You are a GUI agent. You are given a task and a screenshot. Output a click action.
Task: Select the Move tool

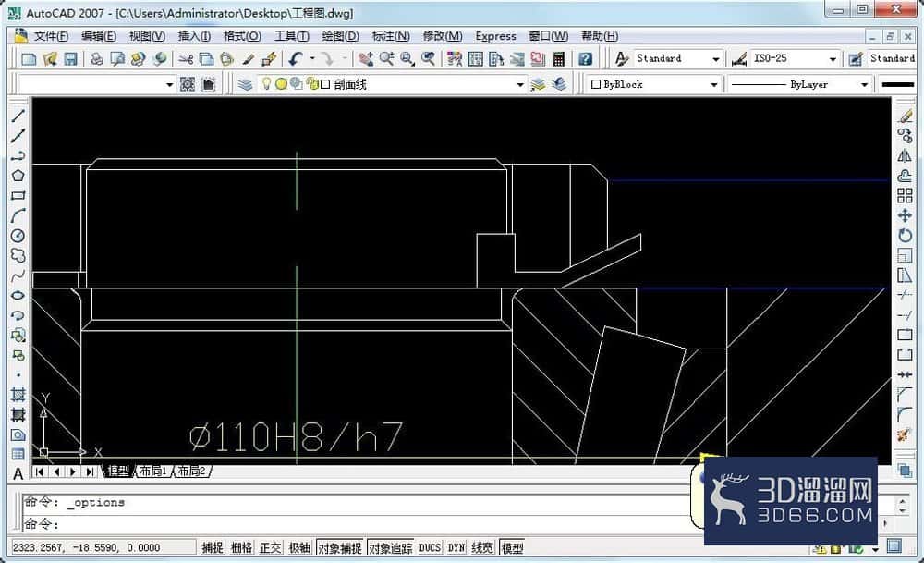(x=905, y=215)
